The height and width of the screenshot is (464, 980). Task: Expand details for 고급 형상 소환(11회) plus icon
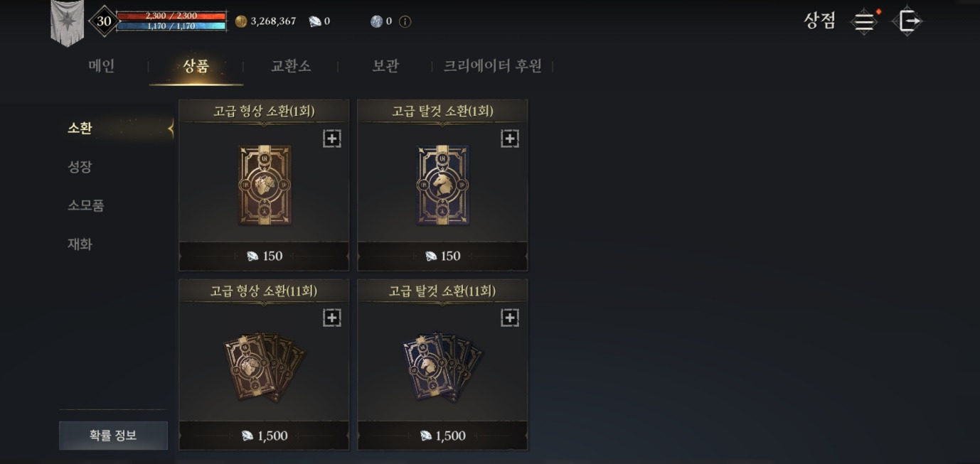click(332, 318)
